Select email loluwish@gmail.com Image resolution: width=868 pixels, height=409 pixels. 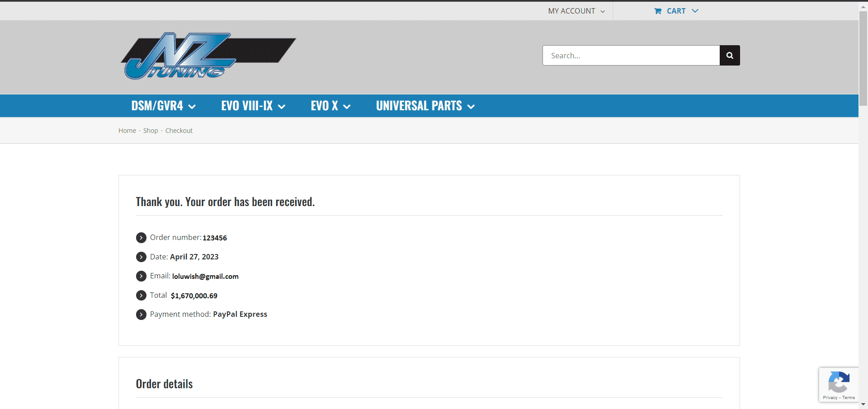click(205, 276)
